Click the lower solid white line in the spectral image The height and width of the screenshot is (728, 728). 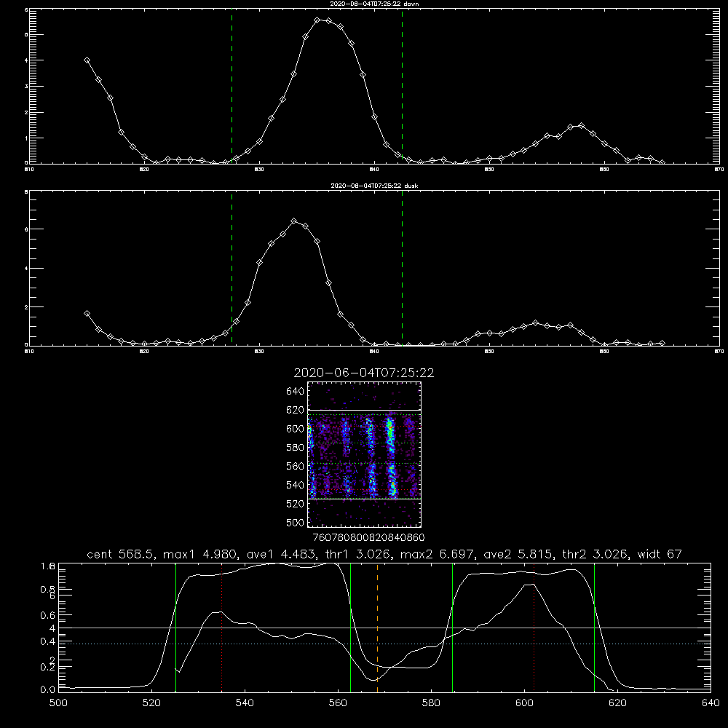(x=364, y=499)
